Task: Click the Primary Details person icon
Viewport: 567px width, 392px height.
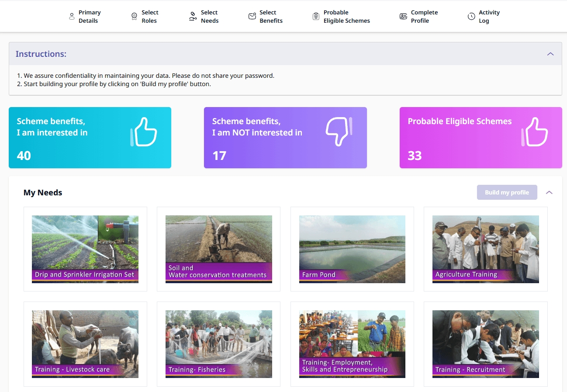Action: 72,17
